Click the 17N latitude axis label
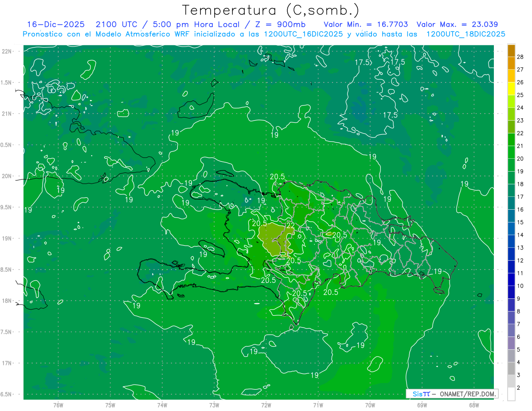Viewport: 532px width, 411px height. tap(7, 363)
